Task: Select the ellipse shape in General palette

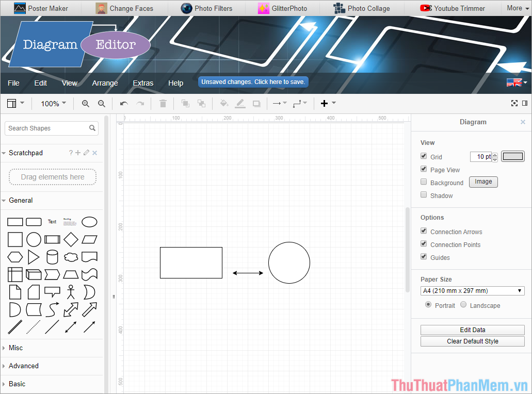Action: coord(89,222)
